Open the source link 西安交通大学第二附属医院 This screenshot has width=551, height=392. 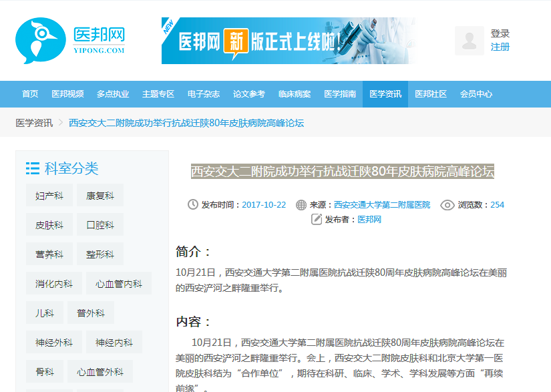pos(382,205)
